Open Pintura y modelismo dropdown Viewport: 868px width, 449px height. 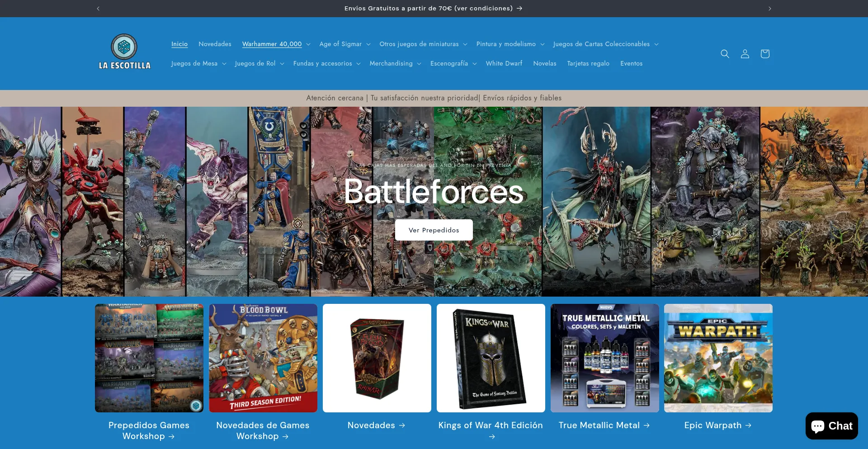coord(510,44)
